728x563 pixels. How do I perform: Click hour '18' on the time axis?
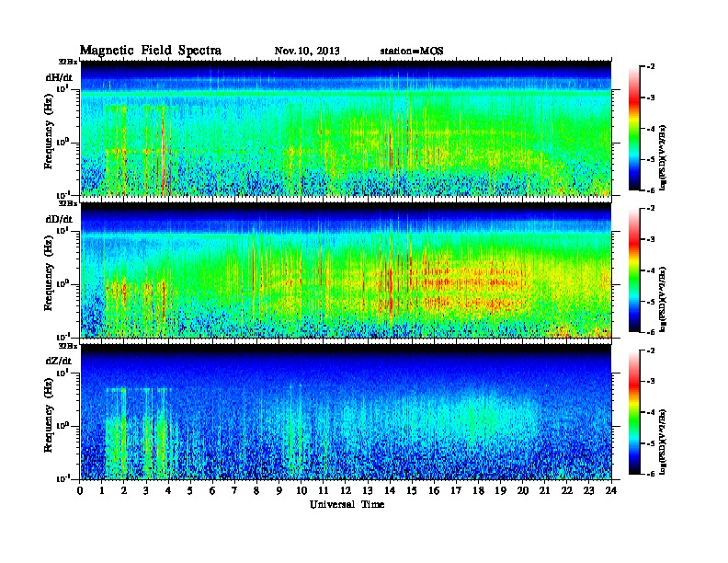[478, 490]
